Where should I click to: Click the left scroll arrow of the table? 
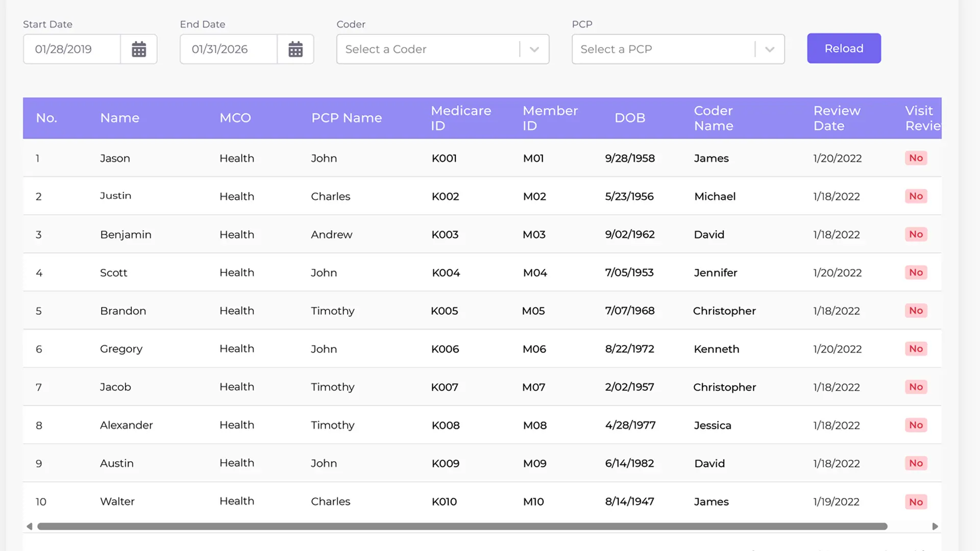tap(30, 527)
